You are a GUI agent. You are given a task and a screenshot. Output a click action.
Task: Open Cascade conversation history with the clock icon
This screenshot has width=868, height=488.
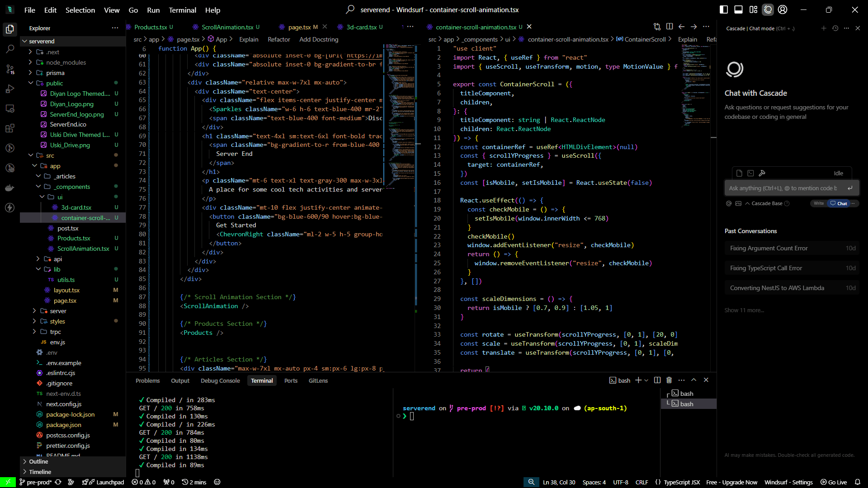click(x=835, y=28)
